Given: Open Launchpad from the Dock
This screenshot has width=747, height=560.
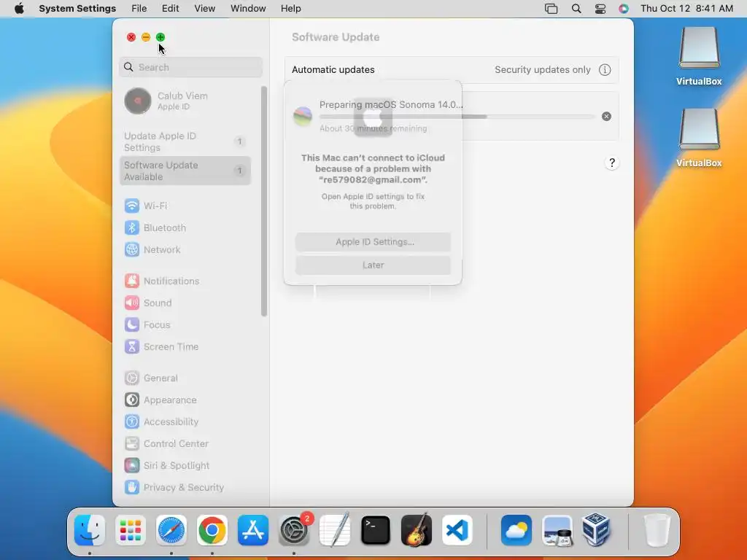Looking at the screenshot, I should (131, 530).
